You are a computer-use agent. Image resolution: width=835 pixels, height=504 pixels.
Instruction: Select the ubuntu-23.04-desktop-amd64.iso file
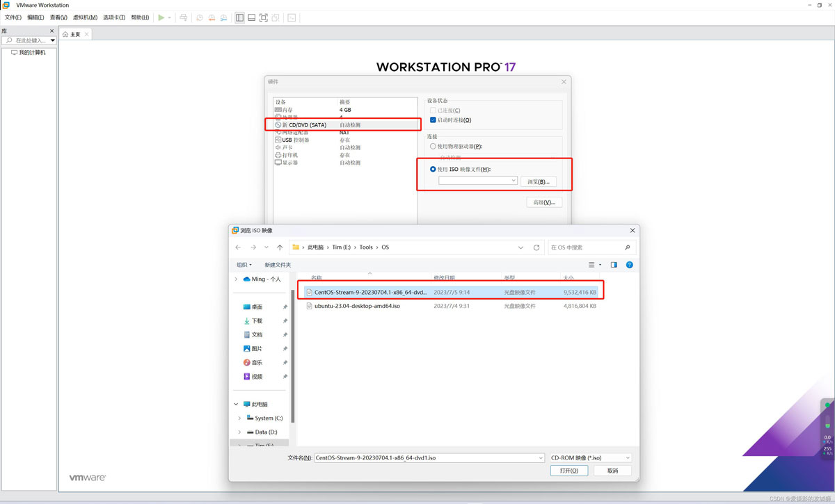click(357, 306)
